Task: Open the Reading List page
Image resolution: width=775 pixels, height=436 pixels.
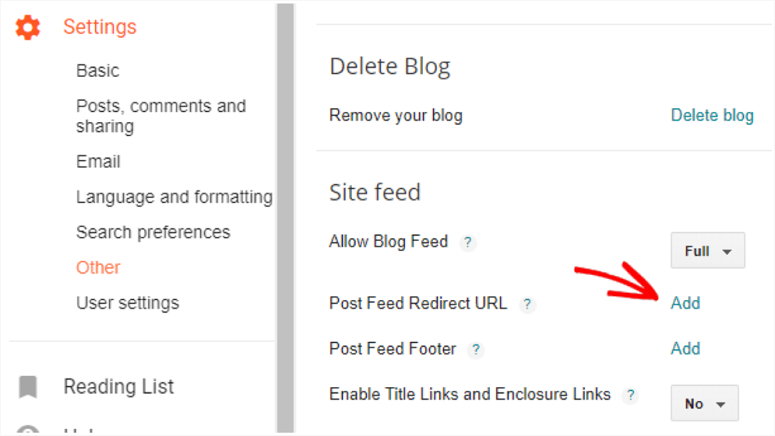Action: [x=119, y=387]
